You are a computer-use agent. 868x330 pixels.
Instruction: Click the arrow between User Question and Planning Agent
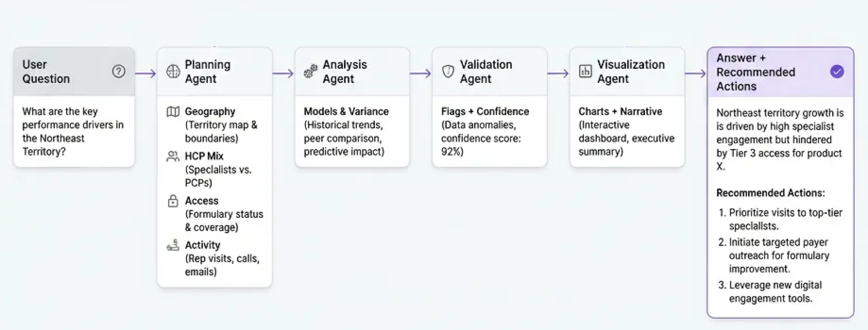145,74
